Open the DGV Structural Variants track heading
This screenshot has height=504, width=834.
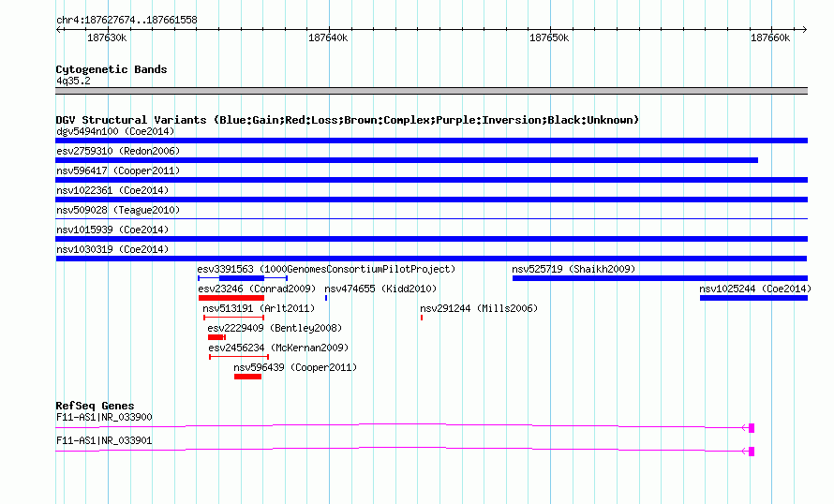tap(347, 120)
